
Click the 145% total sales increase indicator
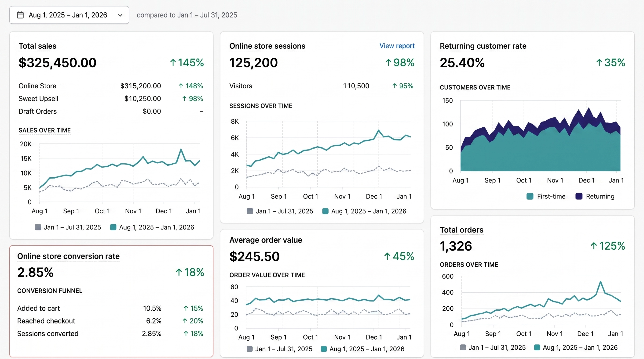pyautogui.click(x=187, y=63)
